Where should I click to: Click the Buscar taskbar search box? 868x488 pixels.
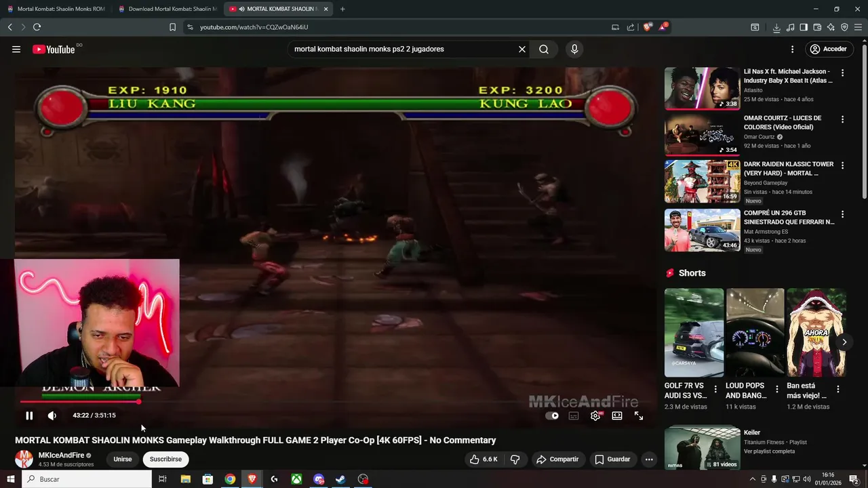(87, 479)
